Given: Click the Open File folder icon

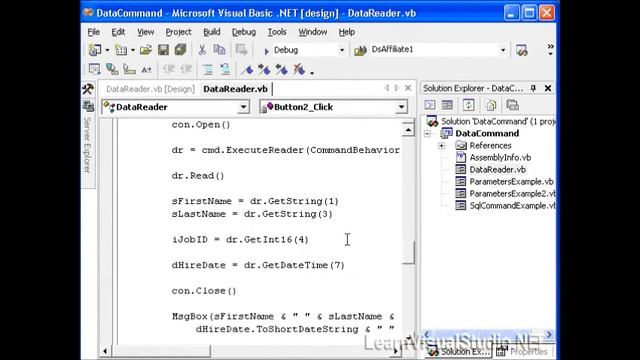Looking at the screenshot, I should tap(146, 50).
